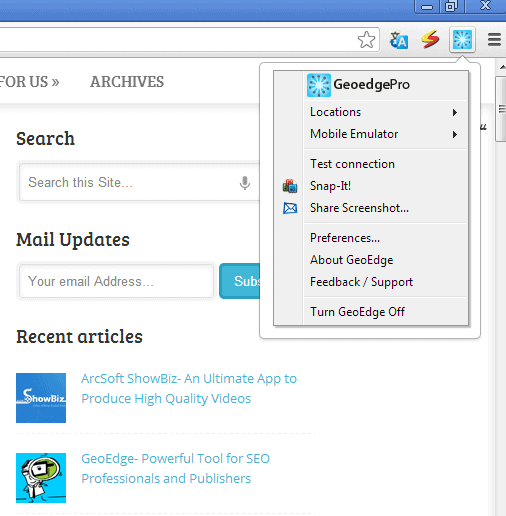This screenshot has height=516, width=506.
Task: Click the Your email Address field
Action: (116, 281)
